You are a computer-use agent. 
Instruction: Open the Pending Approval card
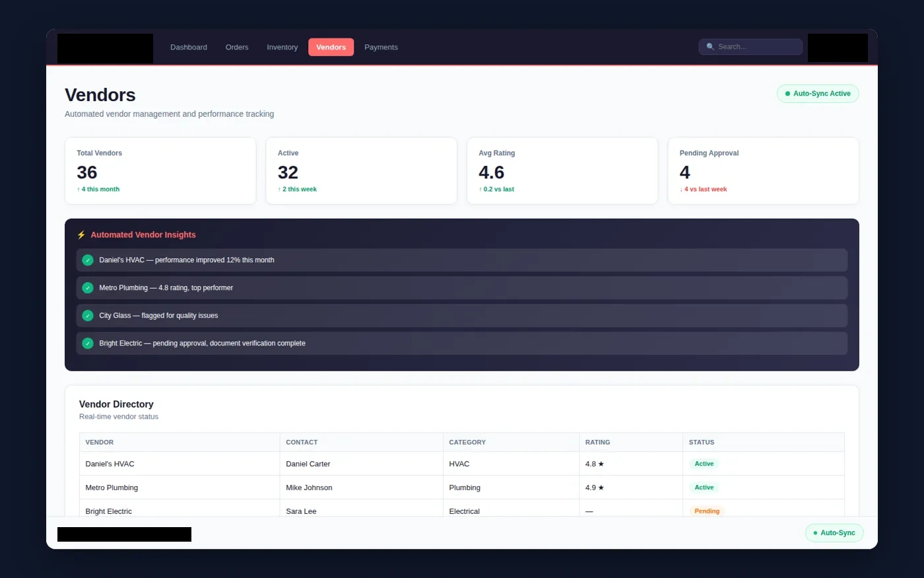pyautogui.click(x=763, y=171)
